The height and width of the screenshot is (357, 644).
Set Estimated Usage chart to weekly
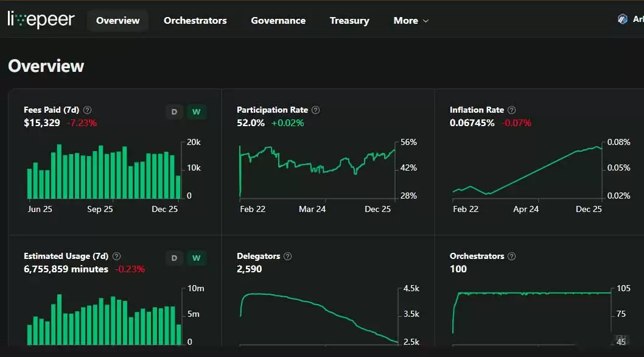196,258
